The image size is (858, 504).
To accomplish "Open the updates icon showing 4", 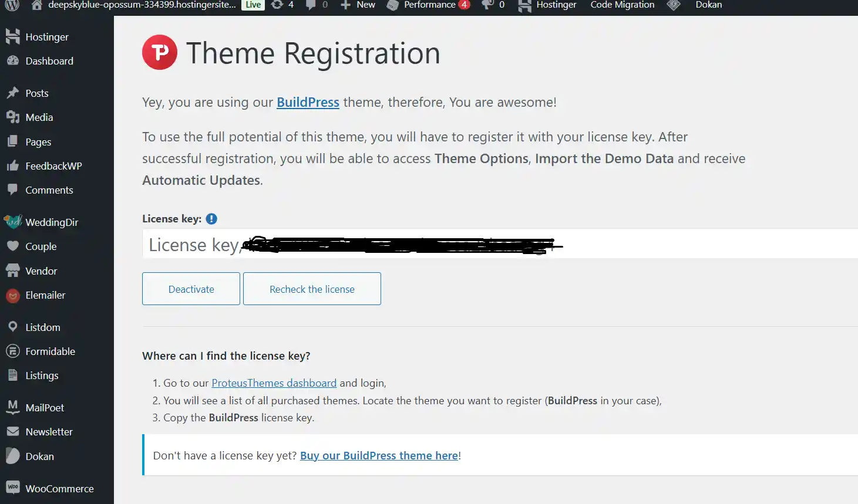I will (x=277, y=5).
